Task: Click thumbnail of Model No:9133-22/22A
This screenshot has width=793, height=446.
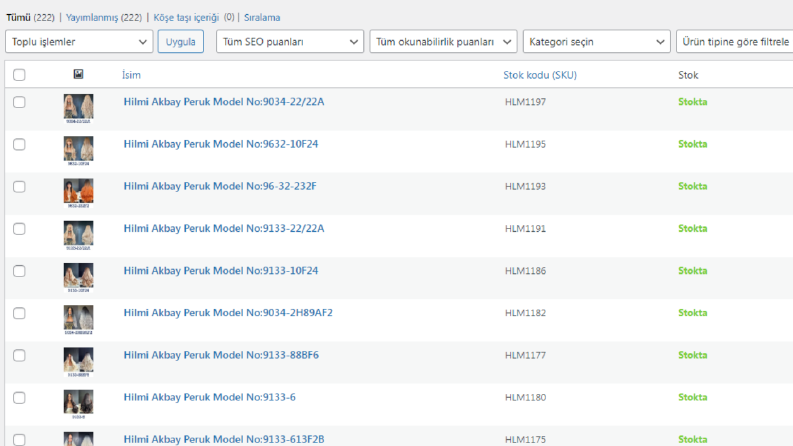Action: coord(78,235)
